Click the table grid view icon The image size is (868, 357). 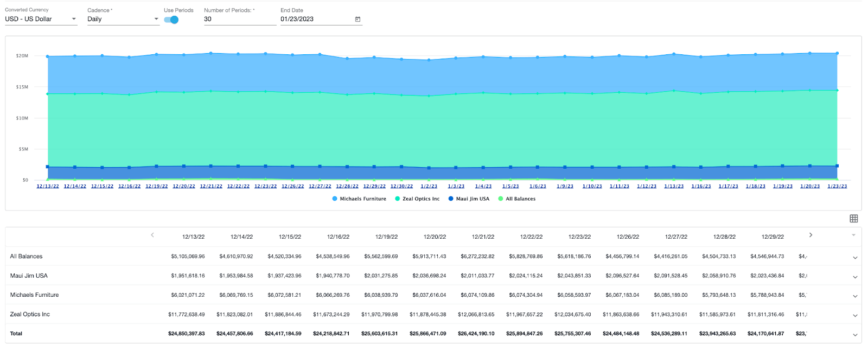853,219
